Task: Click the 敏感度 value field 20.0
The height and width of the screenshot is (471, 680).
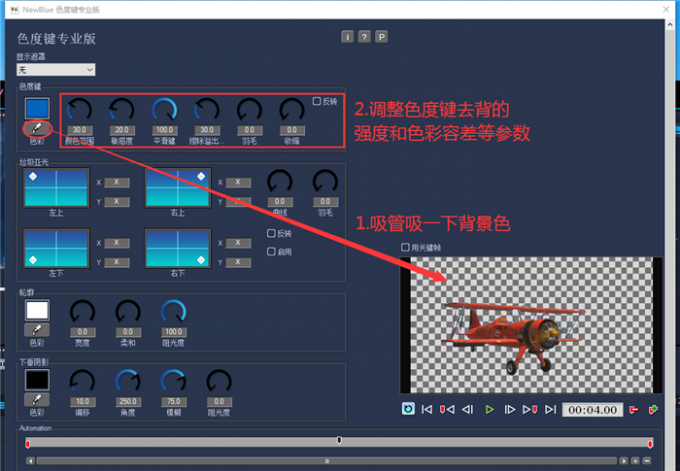Action: click(x=122, y=130)
